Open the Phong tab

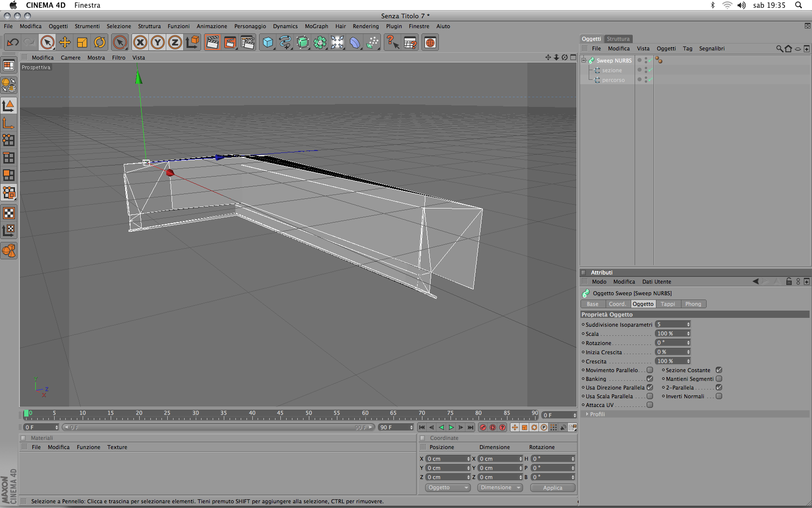point(693,304)
